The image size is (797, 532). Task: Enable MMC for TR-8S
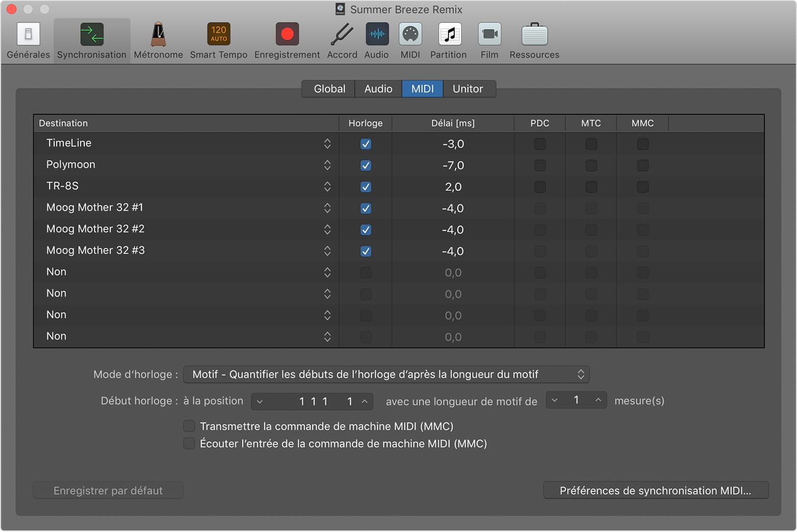tap(643, 187)
